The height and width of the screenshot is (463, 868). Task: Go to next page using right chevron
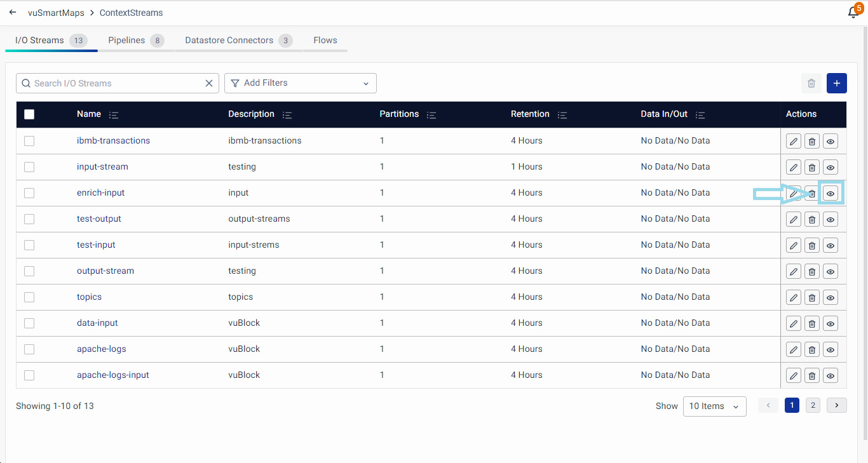point(836,405)
